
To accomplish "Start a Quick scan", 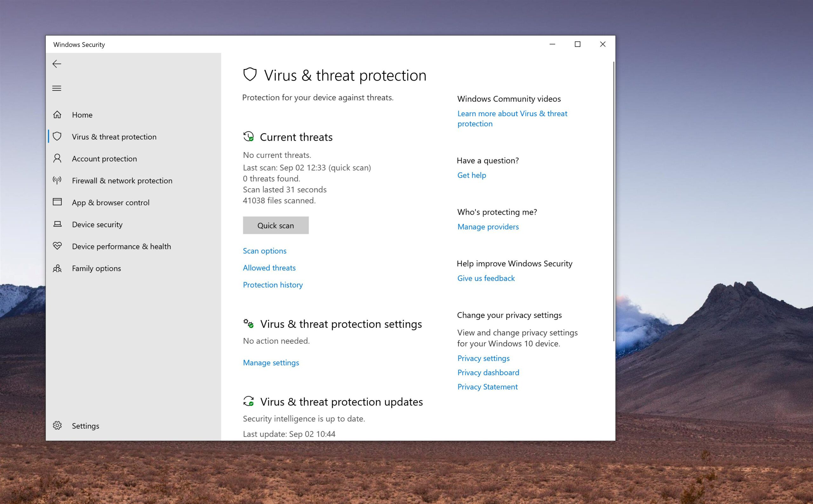I will [276, 225].
